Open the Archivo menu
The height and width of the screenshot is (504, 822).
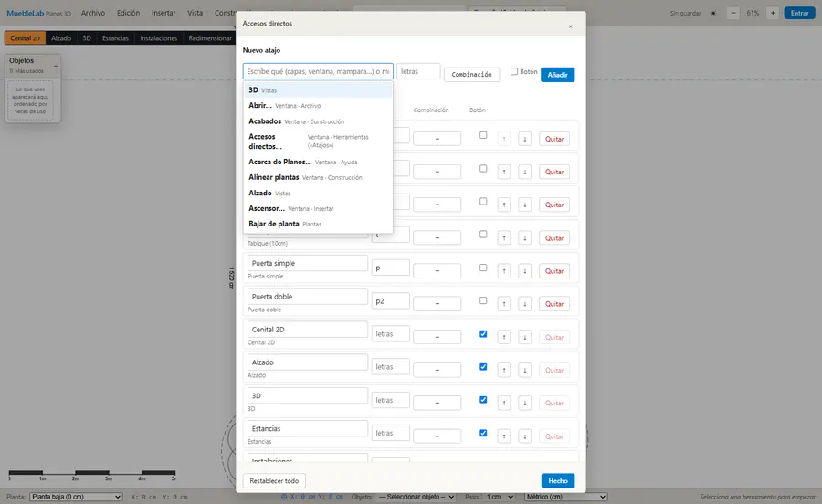click(93, 13)
